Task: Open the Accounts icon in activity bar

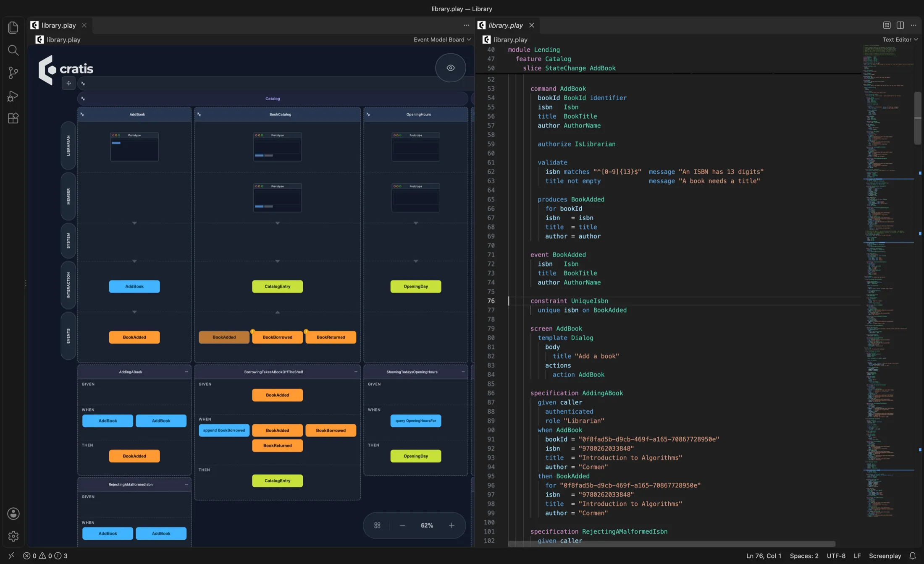Action: click(x=13, y=514)
